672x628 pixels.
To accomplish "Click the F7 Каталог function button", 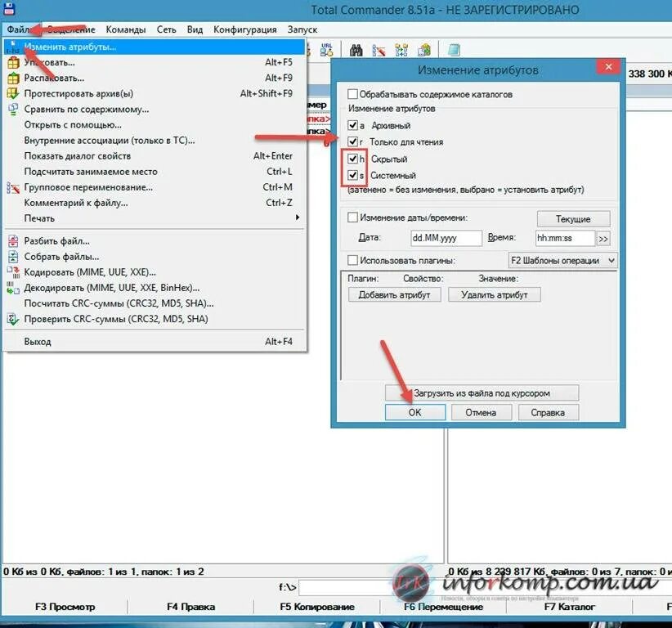I will coord(569,607).
